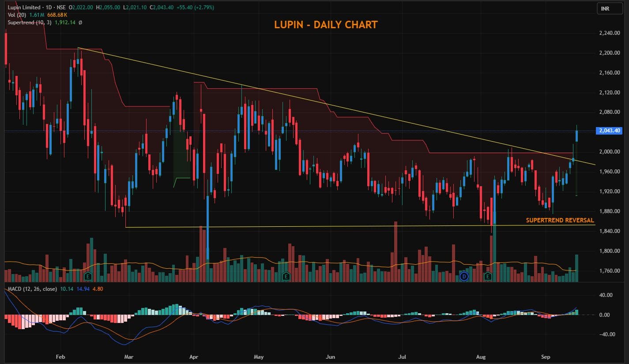Click the Feb label on time axis
629x364 pixels.
[61, 356]
